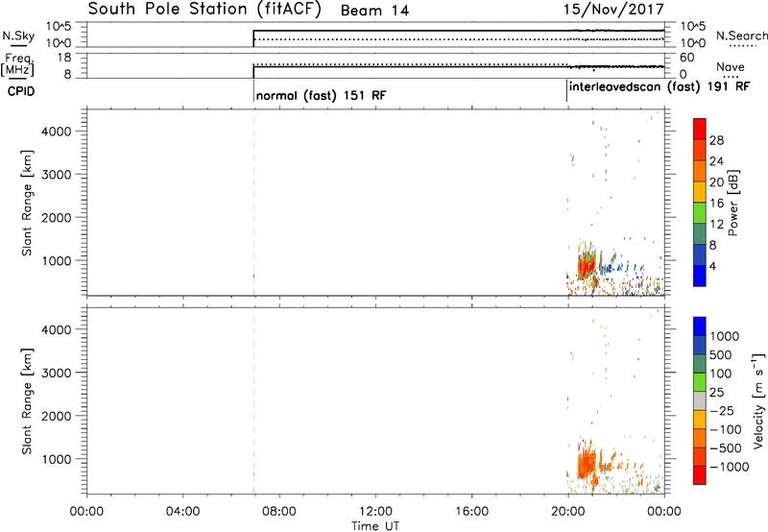Image resolution: width=768 pixels, height=532 pixels.
Task: Click the '10^5' left tick of sky noise panel
Action: click(60, 26)
